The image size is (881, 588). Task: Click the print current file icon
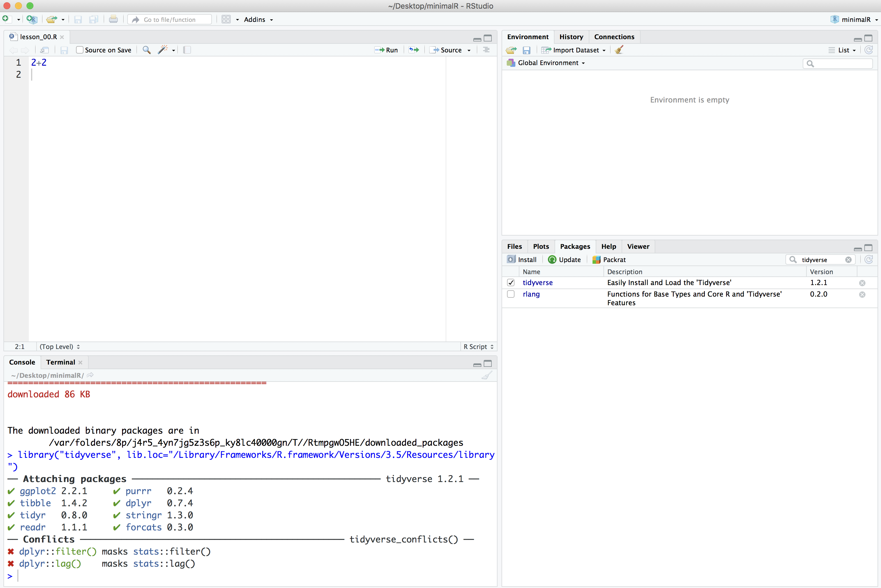(x=113, y=20)
